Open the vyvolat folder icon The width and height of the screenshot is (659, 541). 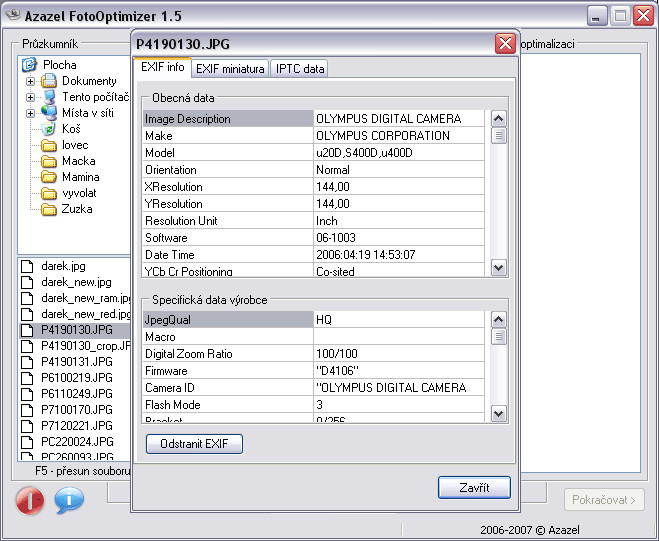click(49, 193)
